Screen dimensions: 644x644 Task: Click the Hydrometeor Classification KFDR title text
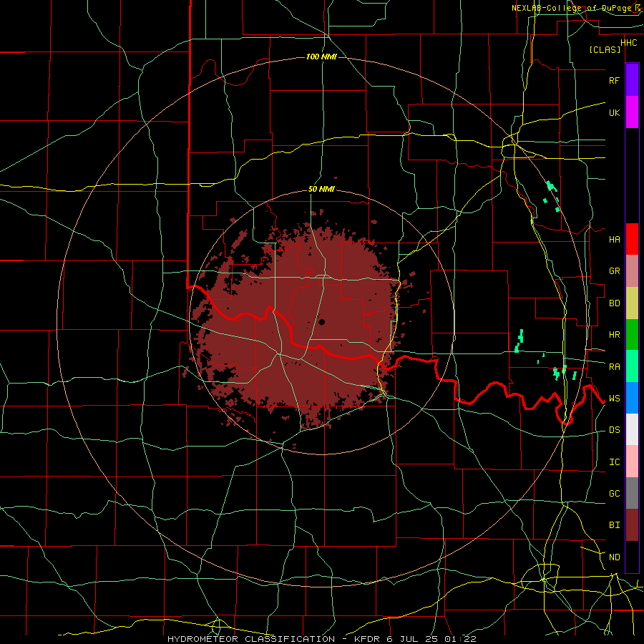[322, 639]
